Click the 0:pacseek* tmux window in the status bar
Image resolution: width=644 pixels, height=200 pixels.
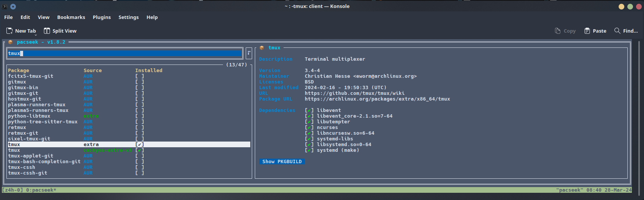pyautogui.click(x=41, y=190)
